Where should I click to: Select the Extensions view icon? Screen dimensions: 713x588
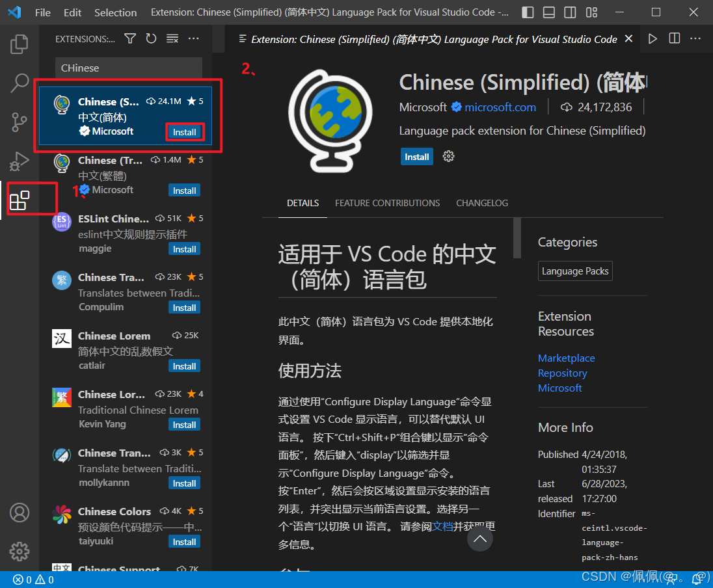[20, 200]
